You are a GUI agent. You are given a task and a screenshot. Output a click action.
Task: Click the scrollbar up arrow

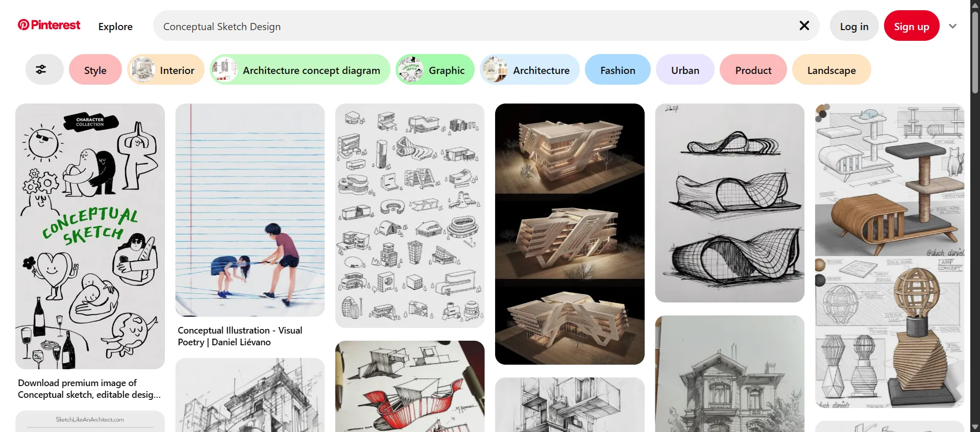[975, 5]
